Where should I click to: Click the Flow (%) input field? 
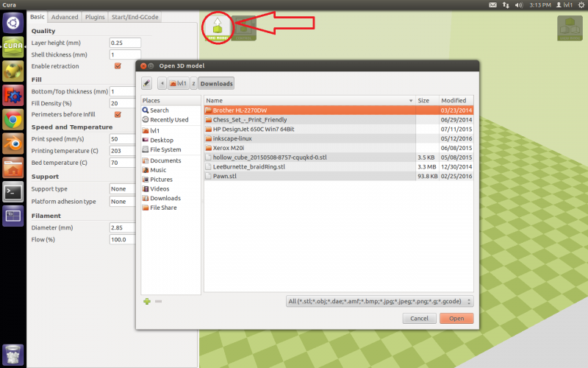123,240
